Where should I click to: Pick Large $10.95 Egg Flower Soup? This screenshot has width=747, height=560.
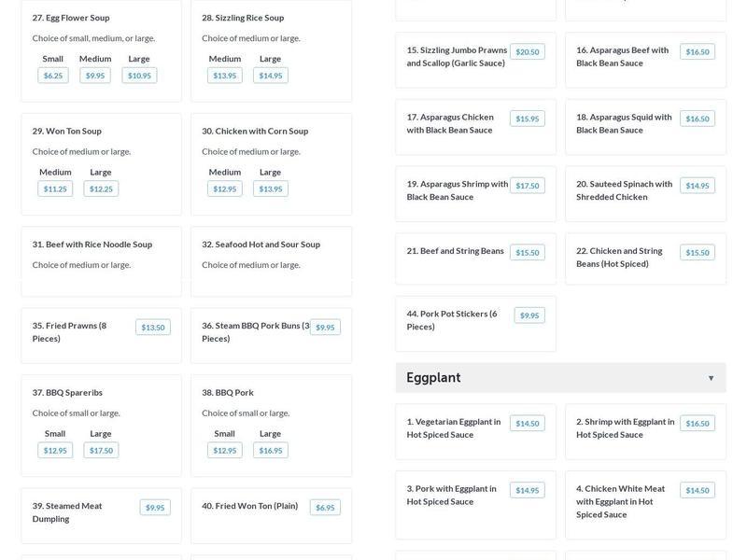[x=139, y=76]
